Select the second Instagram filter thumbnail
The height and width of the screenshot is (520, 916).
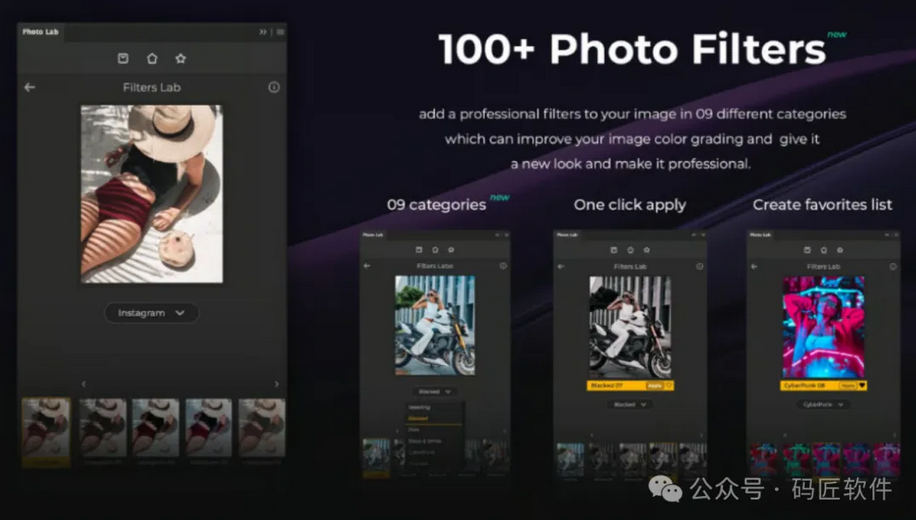[x=103, y=428]
